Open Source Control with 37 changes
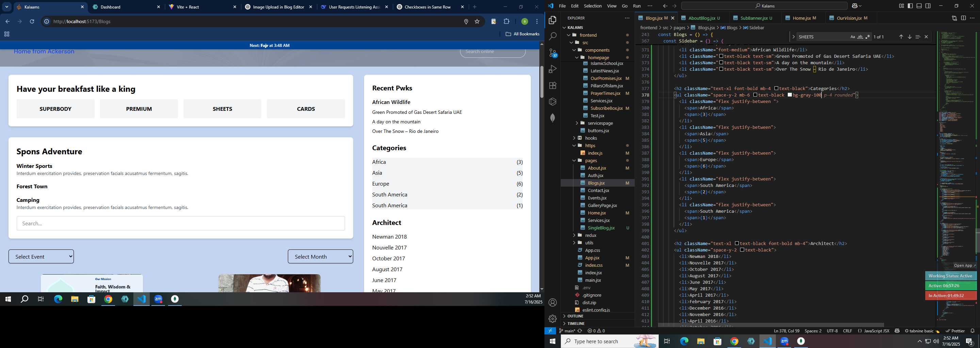 (552, 53)
